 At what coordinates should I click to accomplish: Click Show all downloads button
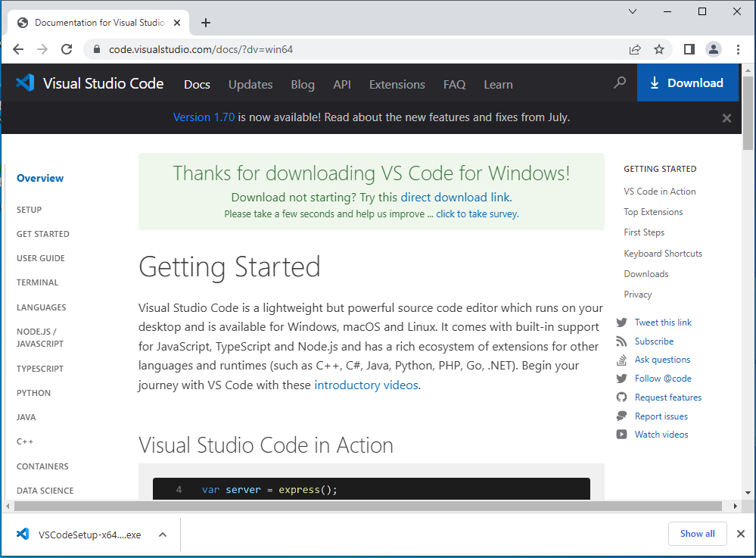coord(697,534)
